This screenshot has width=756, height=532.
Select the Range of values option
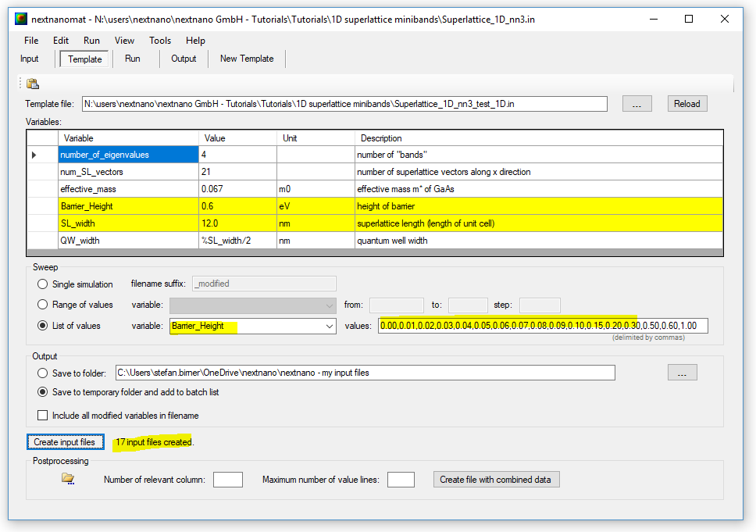[x=42, y=305]
